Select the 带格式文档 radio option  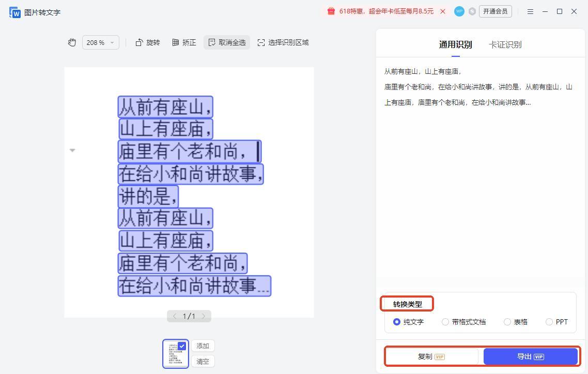coord(445,322)
